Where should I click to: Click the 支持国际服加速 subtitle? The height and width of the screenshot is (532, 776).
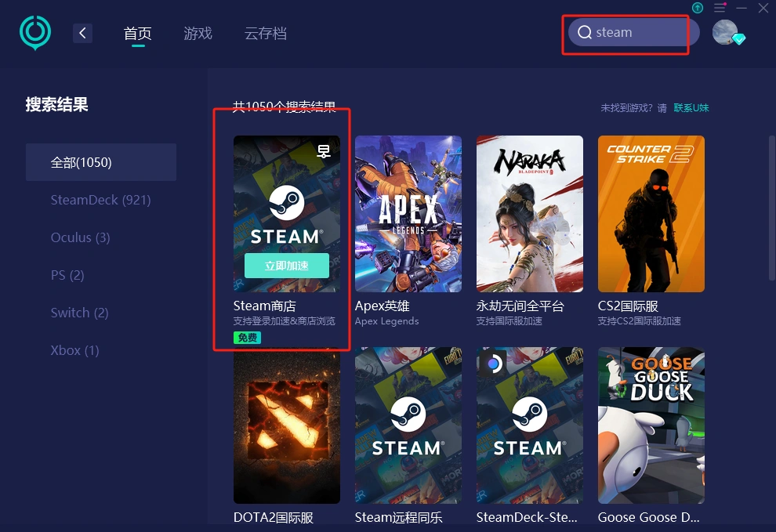pyautogui.click(x=509, y=321)
